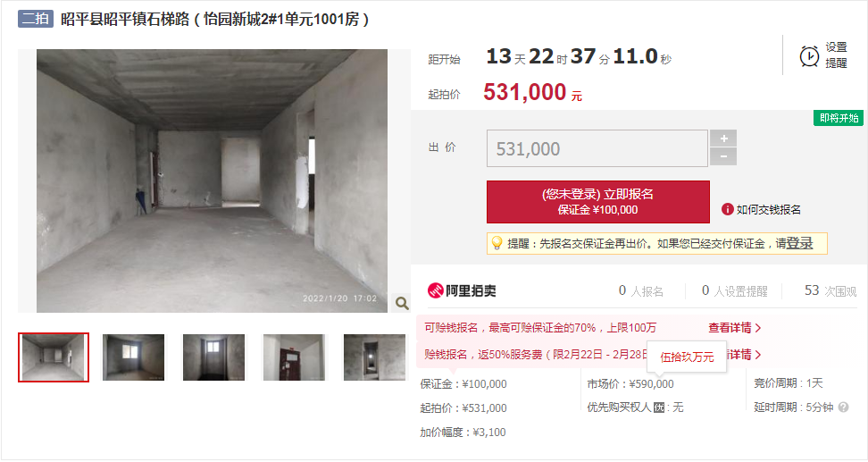Select the window photo third thumbnail
The height and width of the screenshot is (462, 868).
213,357
